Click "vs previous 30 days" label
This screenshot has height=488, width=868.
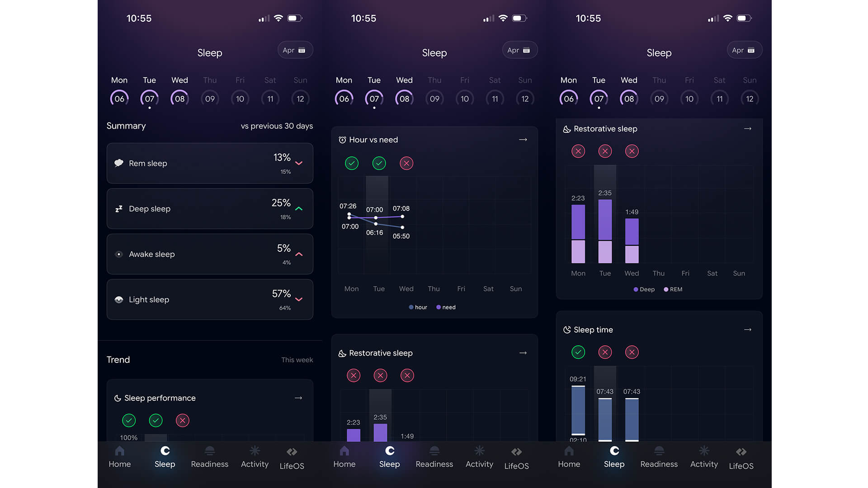[277, 126]
